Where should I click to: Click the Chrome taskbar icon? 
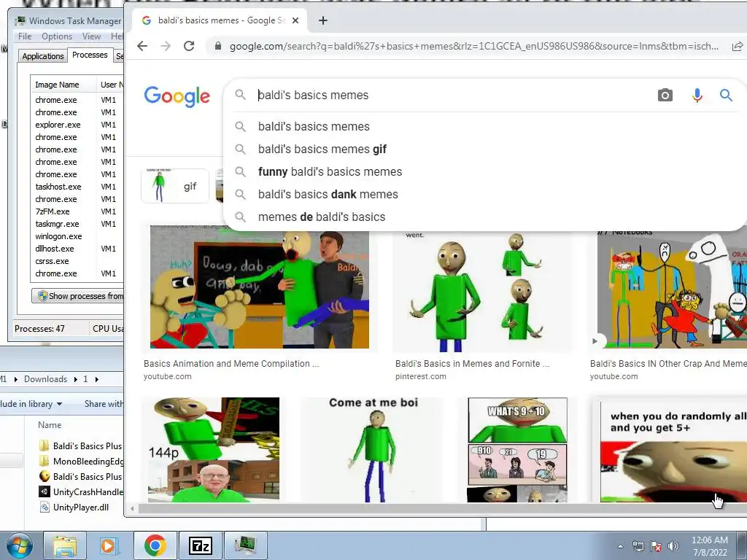click(155, 545)
